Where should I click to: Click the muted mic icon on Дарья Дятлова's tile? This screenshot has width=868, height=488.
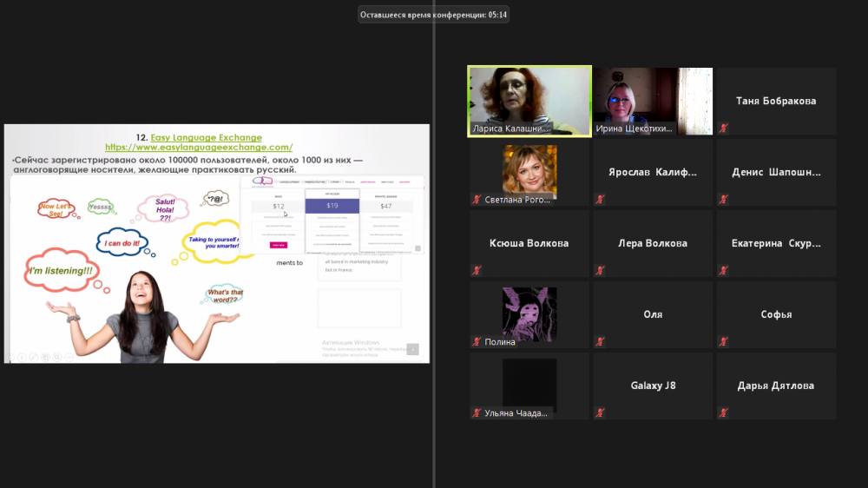coord(723,413)
